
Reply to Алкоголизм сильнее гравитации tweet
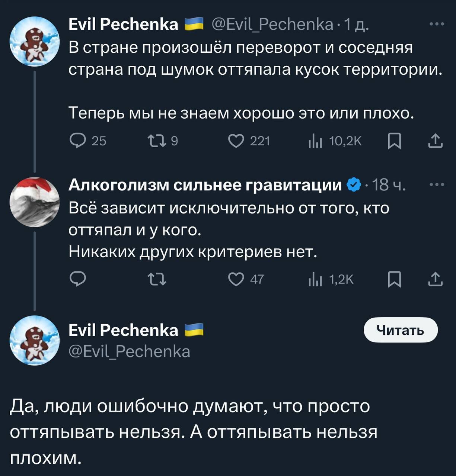[78, 279]
